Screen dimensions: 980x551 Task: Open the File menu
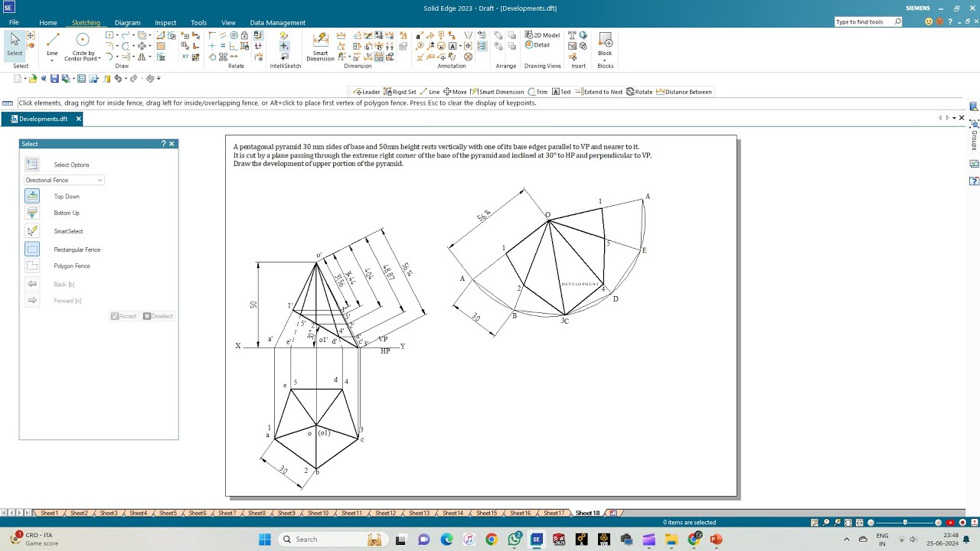click(14, 23)
